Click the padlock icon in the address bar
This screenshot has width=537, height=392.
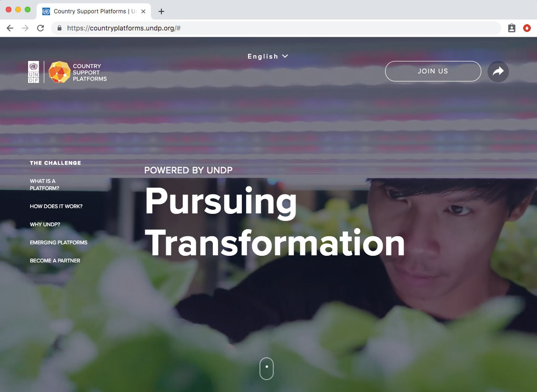pos(60,28)
